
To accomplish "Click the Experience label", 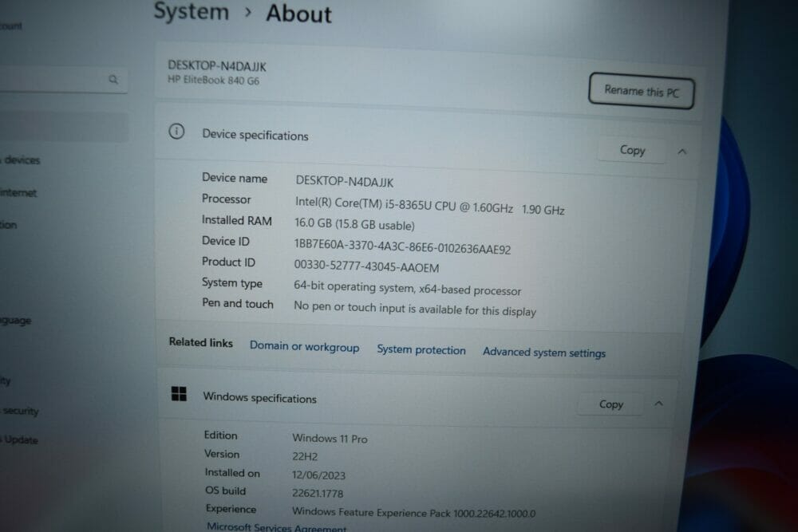I will tap(231, 509).
